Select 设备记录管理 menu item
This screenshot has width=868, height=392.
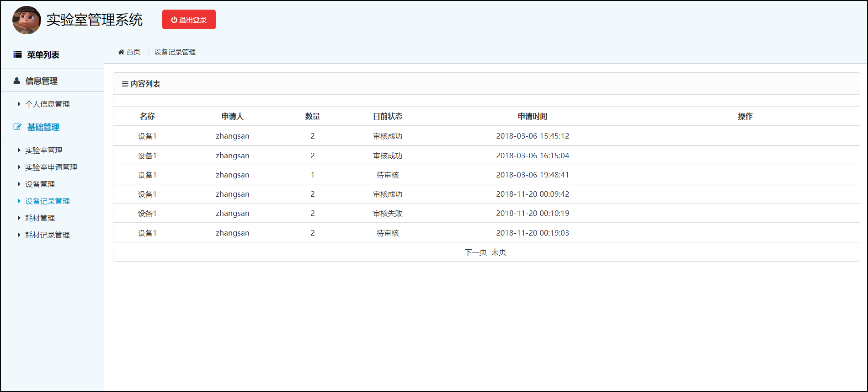coord(48,201)
